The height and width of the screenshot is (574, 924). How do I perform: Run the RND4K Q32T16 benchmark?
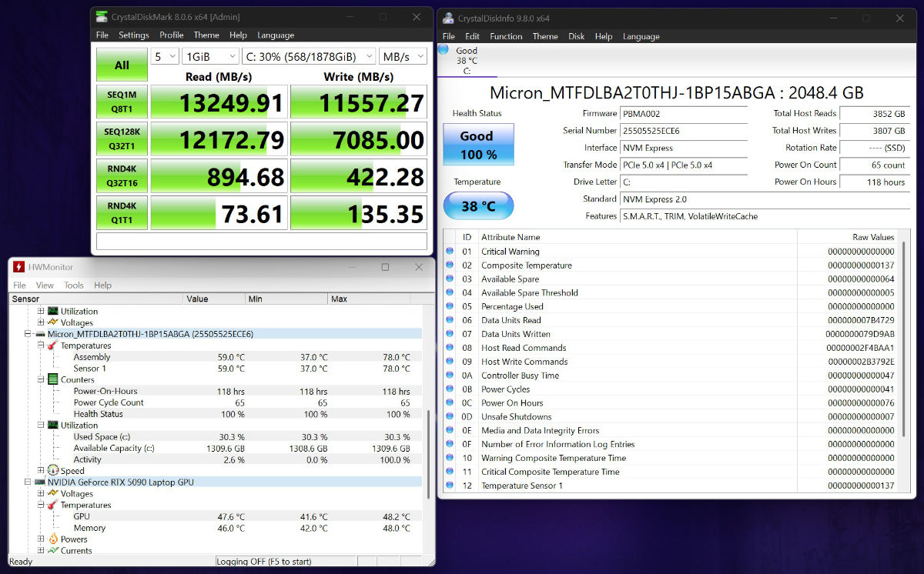point(122,175)
